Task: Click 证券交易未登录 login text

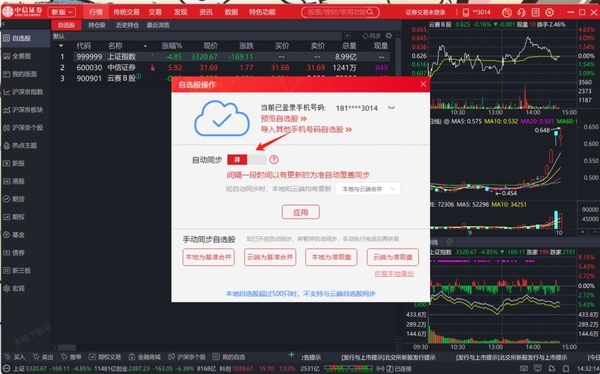Action: point(426,13)
